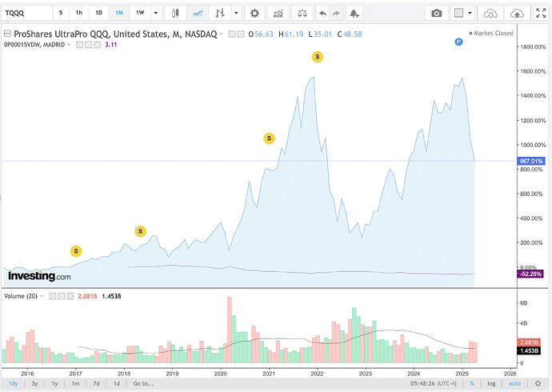Click the Investing.com logo link
This screenshot has height=392, width=552.
pyautogui.click(x=39, y=276)
